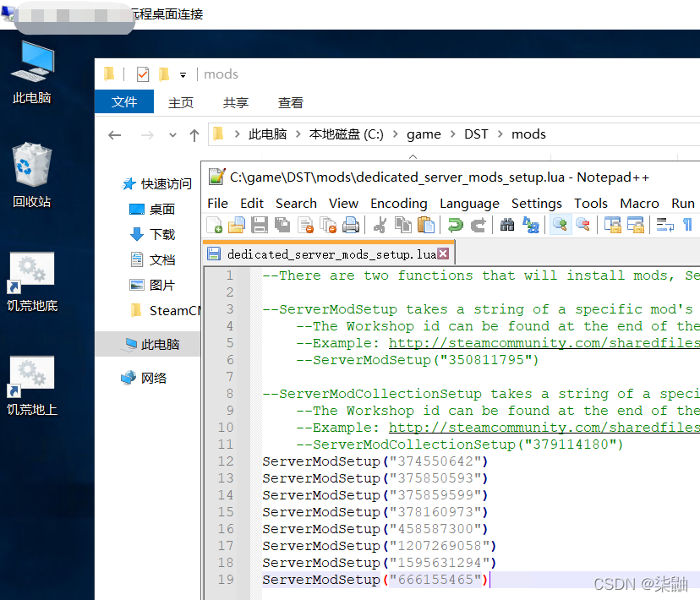
Task: Open the Encoding menu
Action: point(399,204)
